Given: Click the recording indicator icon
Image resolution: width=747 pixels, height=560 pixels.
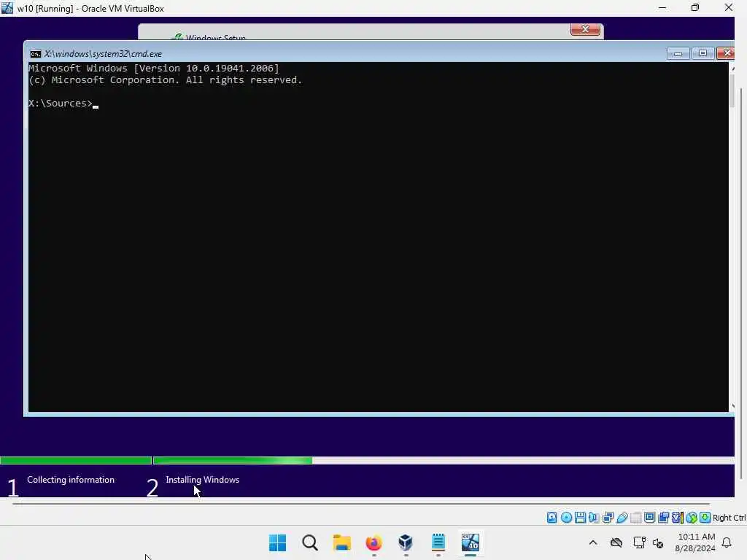Looking at the screenshot, I should click(x=663, y=518).
